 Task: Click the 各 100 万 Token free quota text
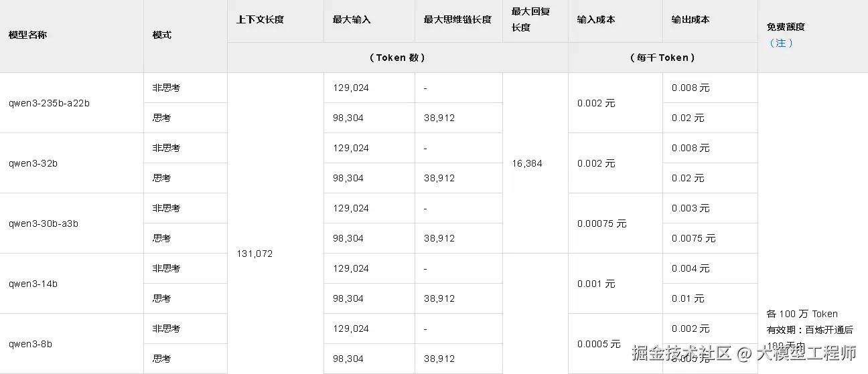point(802,314)
